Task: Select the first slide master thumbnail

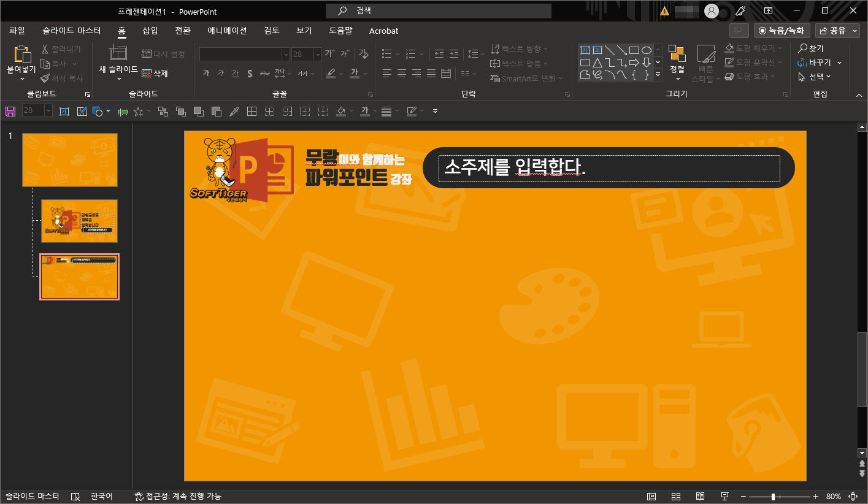Action: coord(69,159)
